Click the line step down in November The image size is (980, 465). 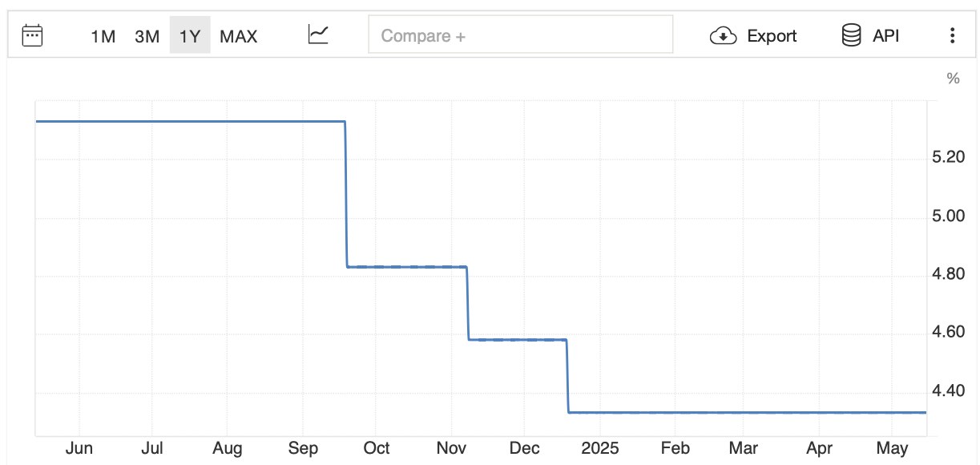[x=467, y=303]
